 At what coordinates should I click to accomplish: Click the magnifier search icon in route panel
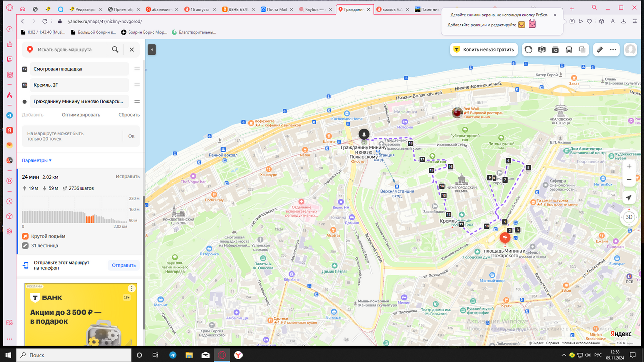point(115,50)
